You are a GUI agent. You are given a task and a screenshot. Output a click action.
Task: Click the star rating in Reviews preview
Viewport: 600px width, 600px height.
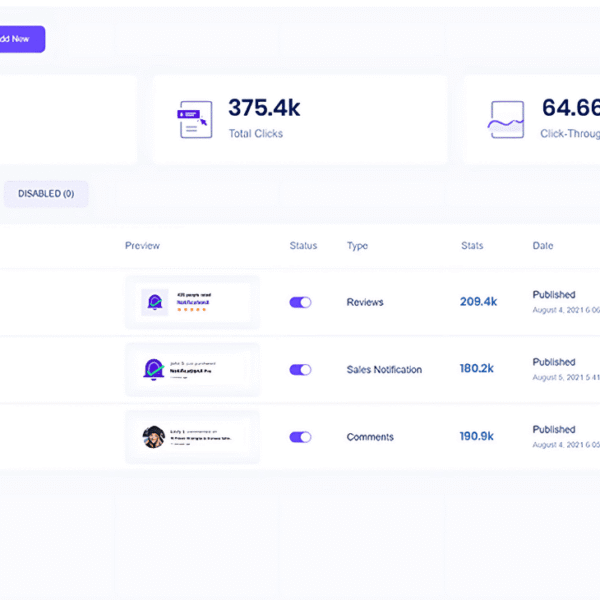click(x=191, y=309)
